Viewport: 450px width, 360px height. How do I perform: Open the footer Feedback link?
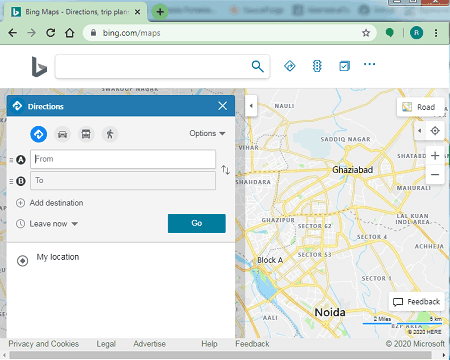pyautogui.click(x=252, y=344)
